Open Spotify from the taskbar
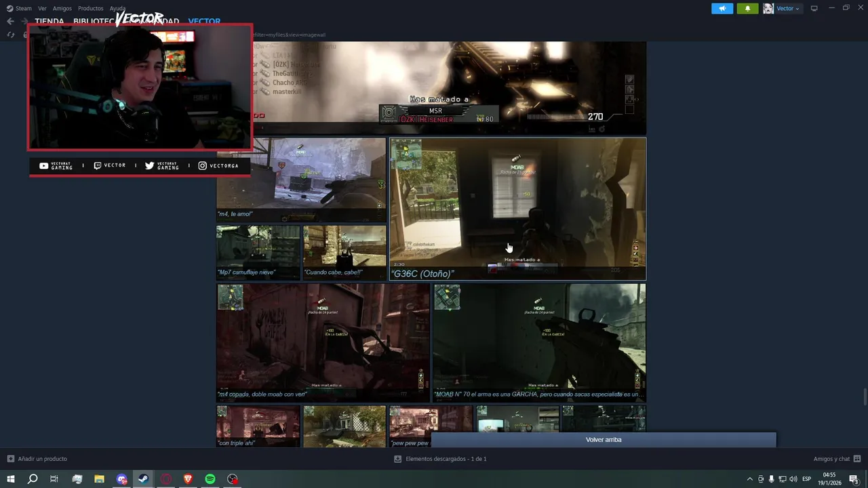This screenshot has height=488, width=868. tap(210, 479)
